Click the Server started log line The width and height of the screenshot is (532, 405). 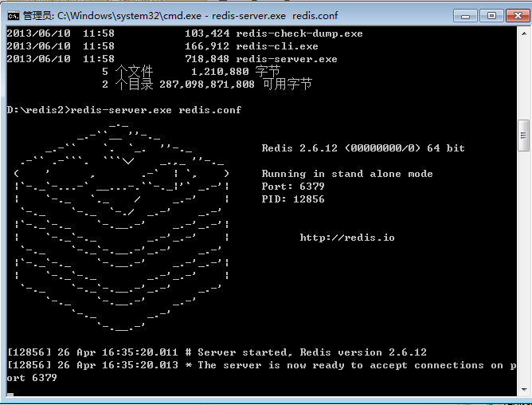[x=217, y=352]
